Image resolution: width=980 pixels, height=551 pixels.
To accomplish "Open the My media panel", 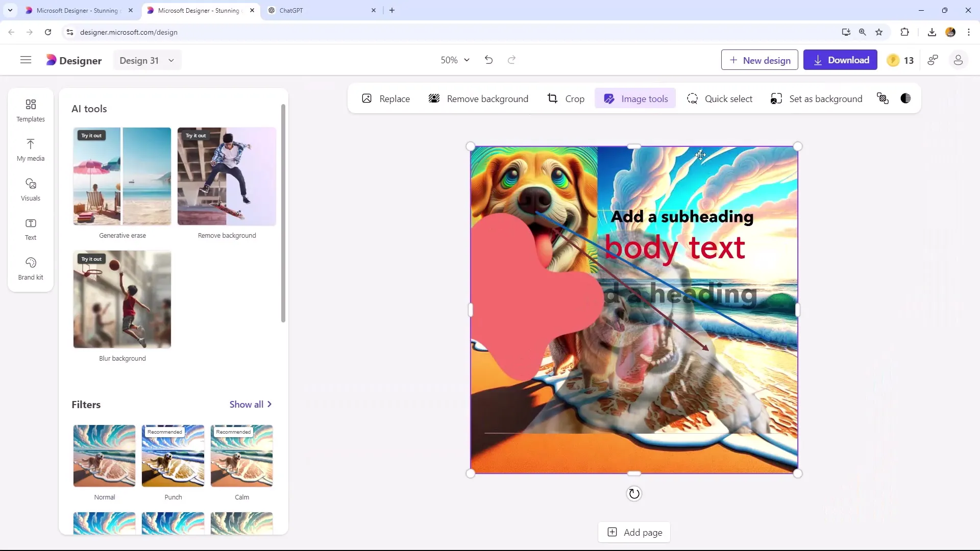I will (31, 150).
